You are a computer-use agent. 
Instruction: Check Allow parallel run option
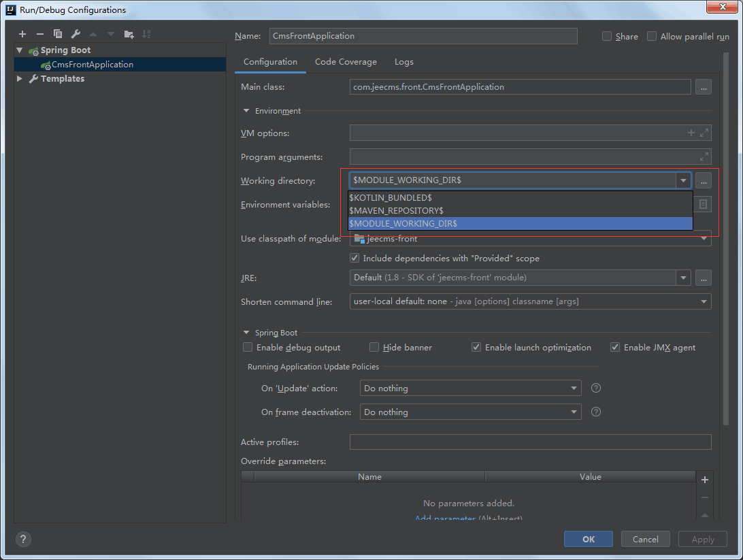[652, 37]
